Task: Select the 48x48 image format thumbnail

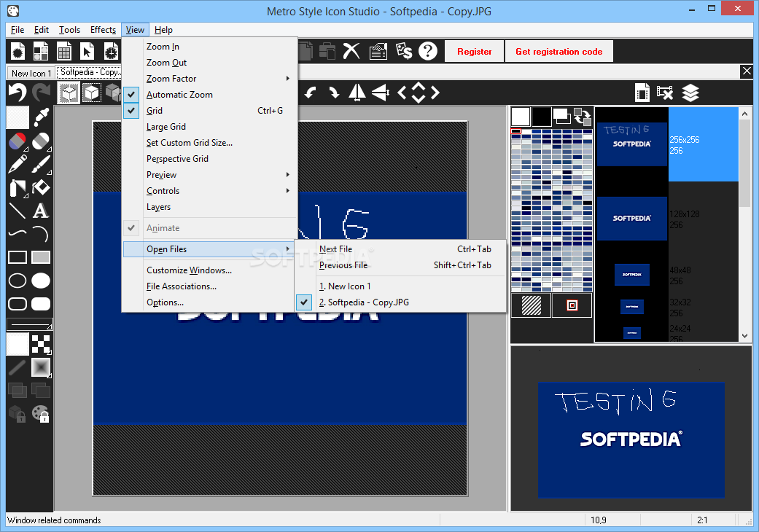Action: 631,274
